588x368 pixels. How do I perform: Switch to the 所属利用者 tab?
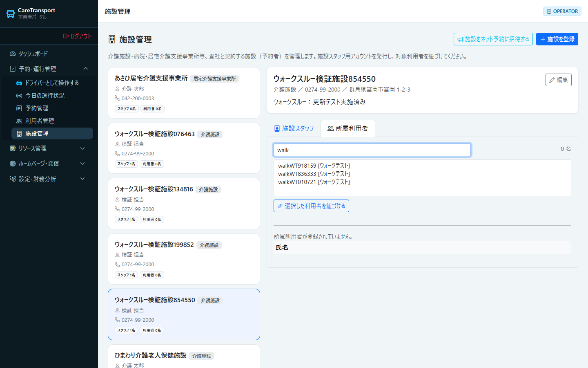coord(348,128)
